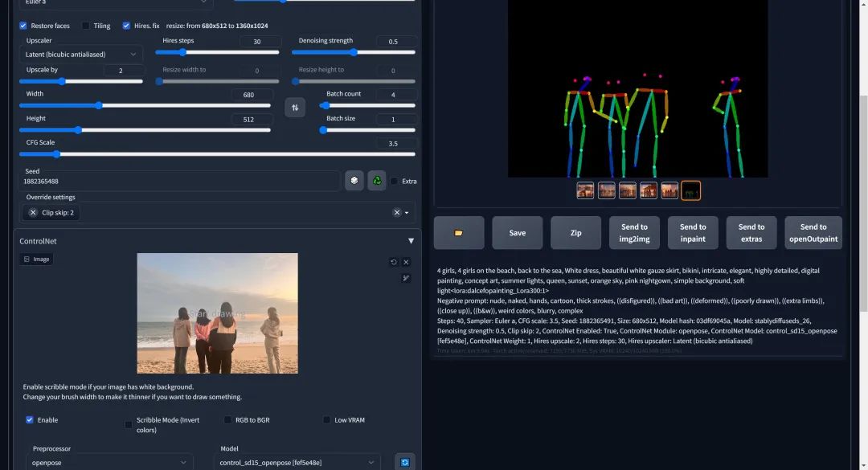Screen dimensions: 868x470
Task: Enable the Tiling checkbox
Action: click(x=86, y=26)
